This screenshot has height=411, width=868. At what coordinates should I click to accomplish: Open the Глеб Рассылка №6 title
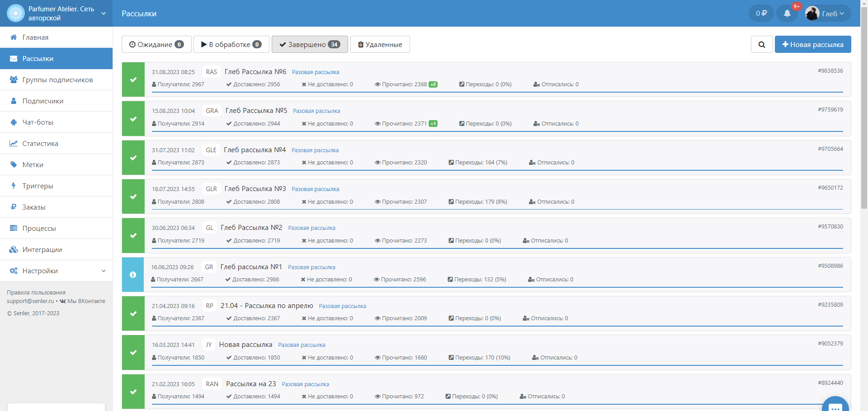[255, 72]
